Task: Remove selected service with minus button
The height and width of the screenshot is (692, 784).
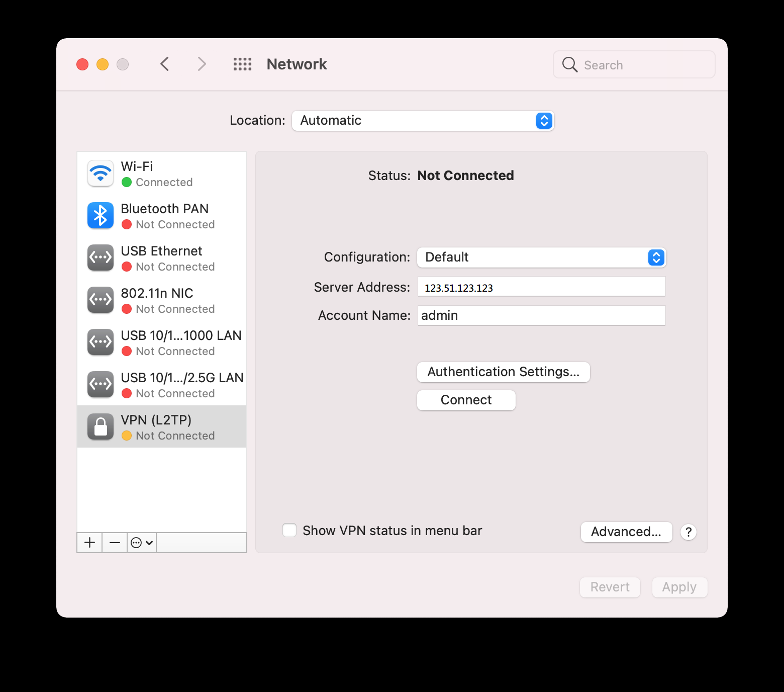Action: (115, 543)
